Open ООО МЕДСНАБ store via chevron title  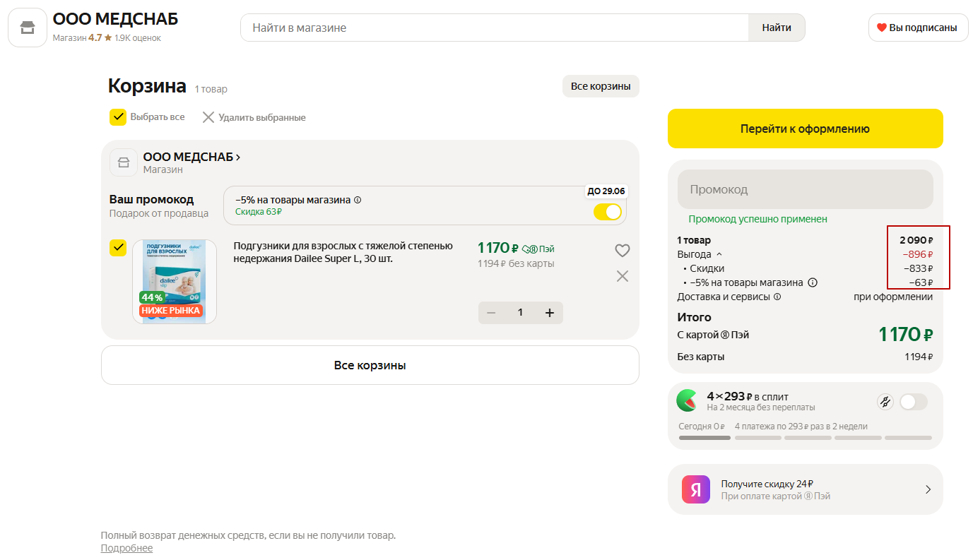(x=192, y=157)
